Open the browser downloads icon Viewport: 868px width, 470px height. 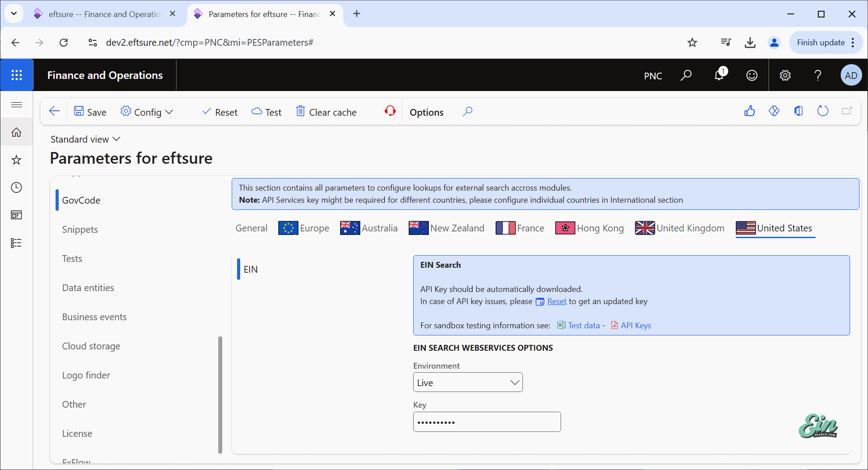(x=750, y=43)
